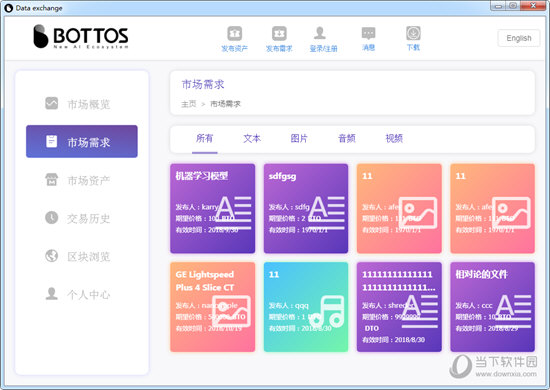The height and width of the screenshot is (390, 550).
Task: Open the 登录/注册 login person icon
Action: tap(320, 33)
